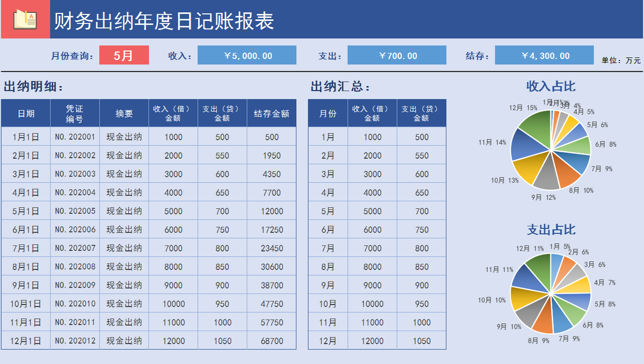
Task: Expand the 日期 column header cell
Action: [x=25, y=113]
